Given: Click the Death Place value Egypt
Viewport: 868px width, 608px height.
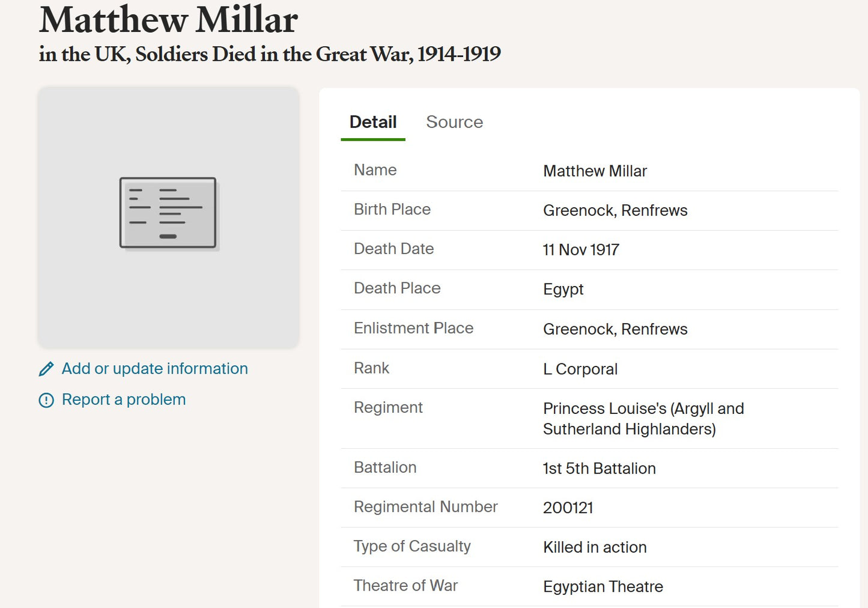Looking at the screenshot, I should (x=563, y=290).
